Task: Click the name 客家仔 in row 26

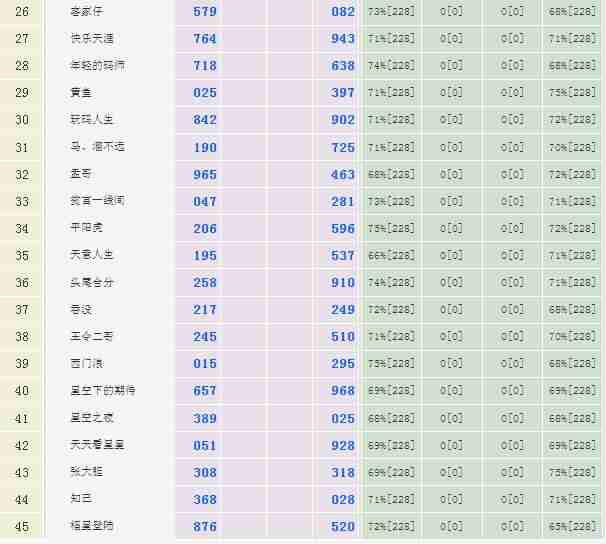Action: [x=85, y=12]
